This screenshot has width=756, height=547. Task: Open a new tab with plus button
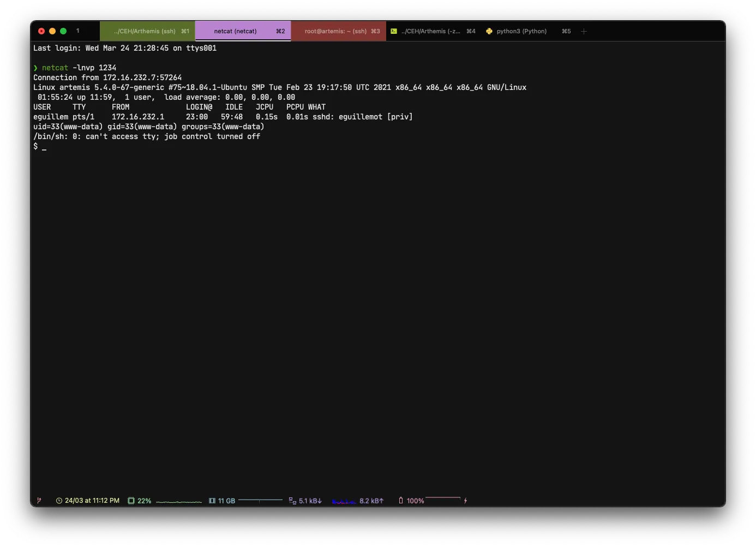584,31
